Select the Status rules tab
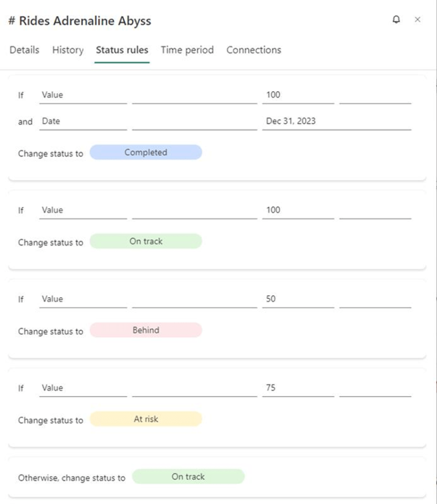This screenshot has height=504, width=437. point(122,50)
